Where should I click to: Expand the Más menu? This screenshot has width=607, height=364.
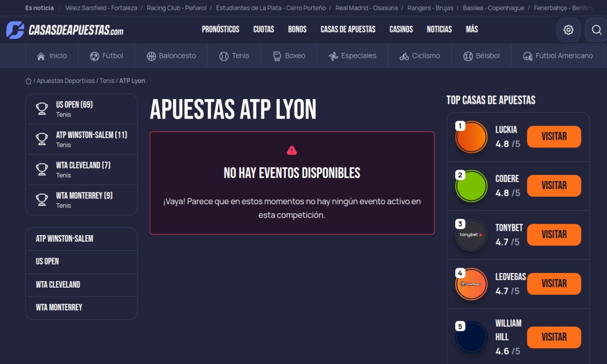click(472, 29)
